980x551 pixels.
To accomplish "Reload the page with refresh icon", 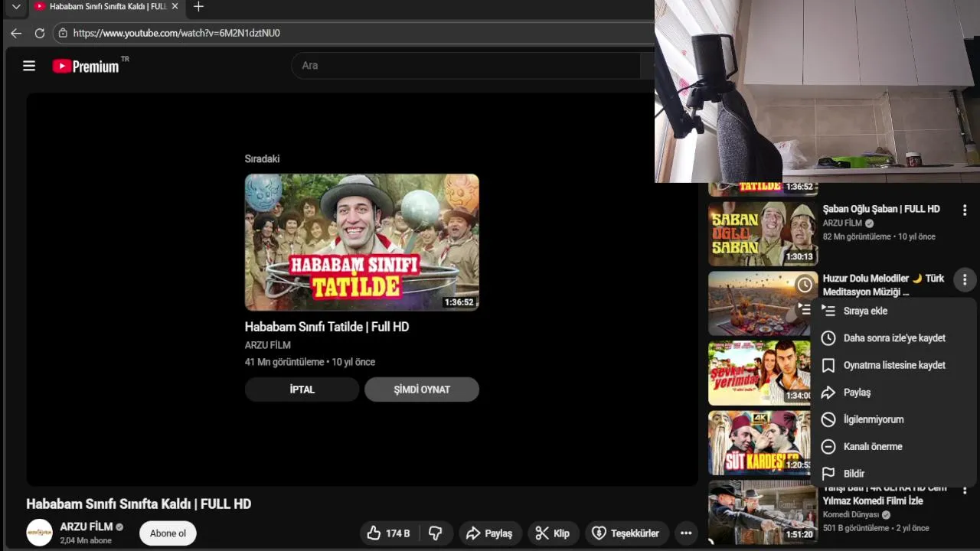I will click(x=40, y=33).
